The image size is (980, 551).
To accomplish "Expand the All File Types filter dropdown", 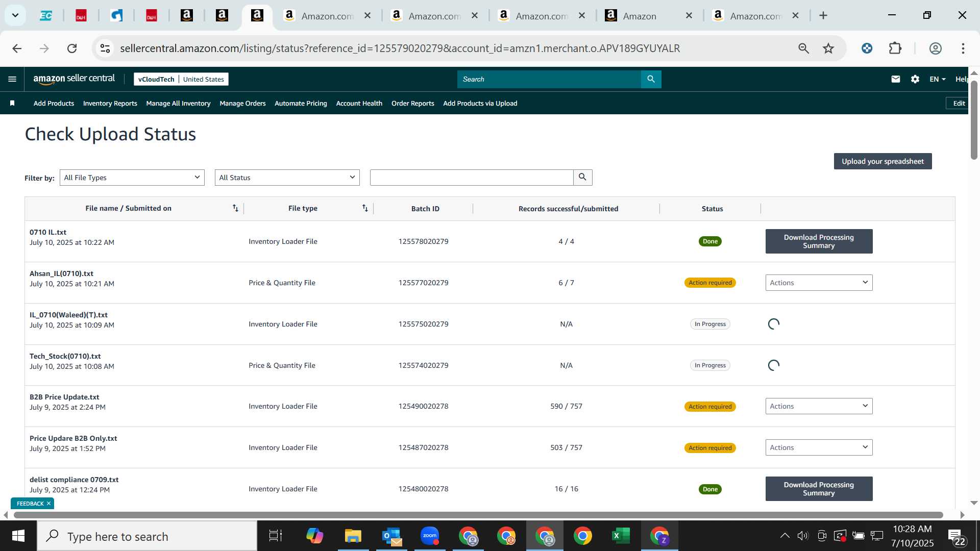I will coord(132,178).
